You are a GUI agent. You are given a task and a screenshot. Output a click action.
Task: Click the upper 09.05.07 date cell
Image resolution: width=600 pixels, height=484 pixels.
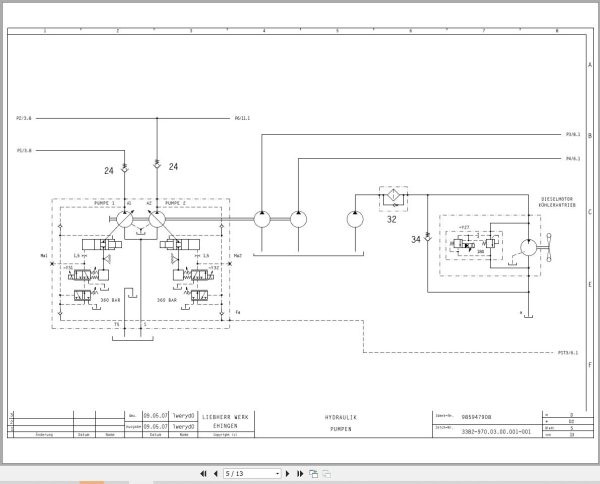tap(155, 416)
